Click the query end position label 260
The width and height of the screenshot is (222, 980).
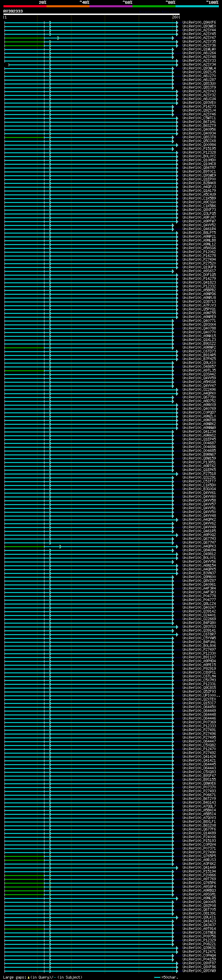click(175, 17)
